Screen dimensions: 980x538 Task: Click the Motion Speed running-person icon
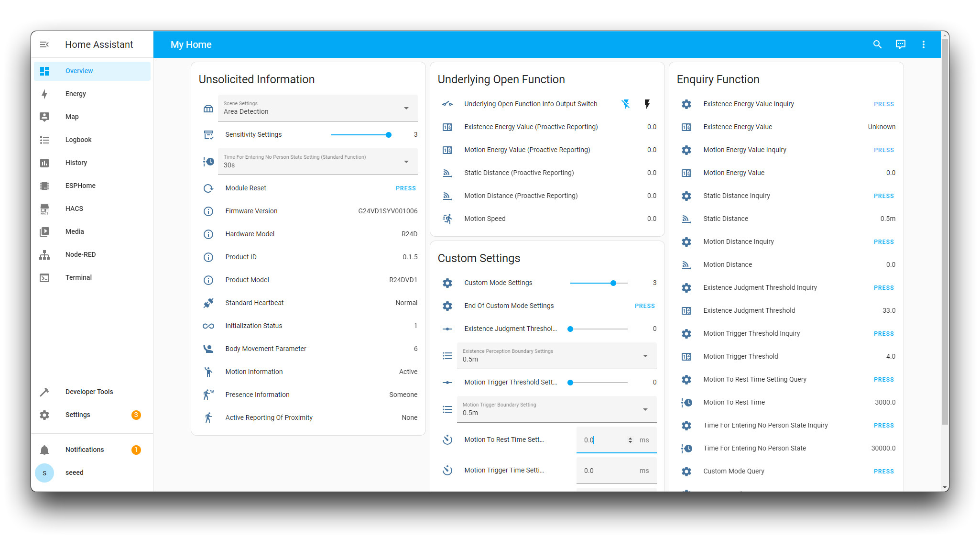[447, 219]
